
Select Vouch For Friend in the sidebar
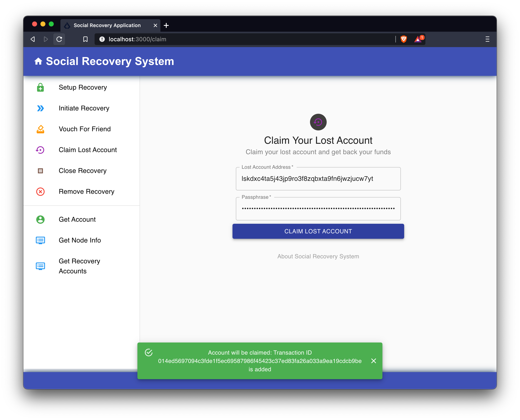[x=85, y=129]
